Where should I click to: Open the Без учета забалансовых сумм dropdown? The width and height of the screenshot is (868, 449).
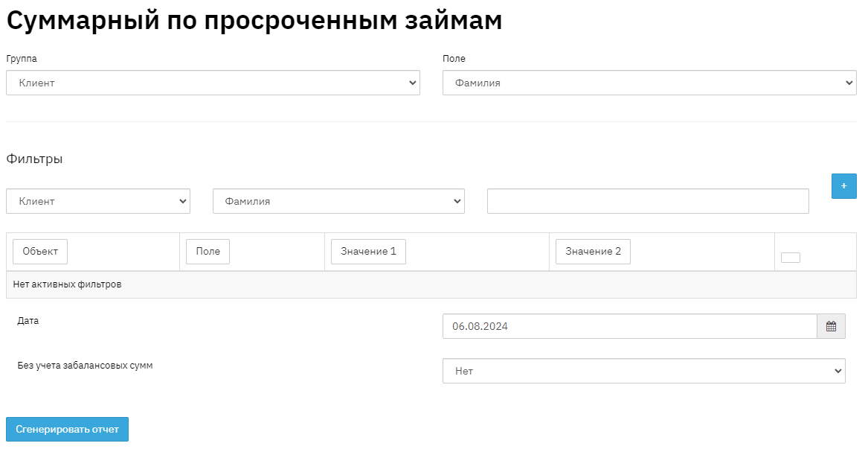(643, 371)
